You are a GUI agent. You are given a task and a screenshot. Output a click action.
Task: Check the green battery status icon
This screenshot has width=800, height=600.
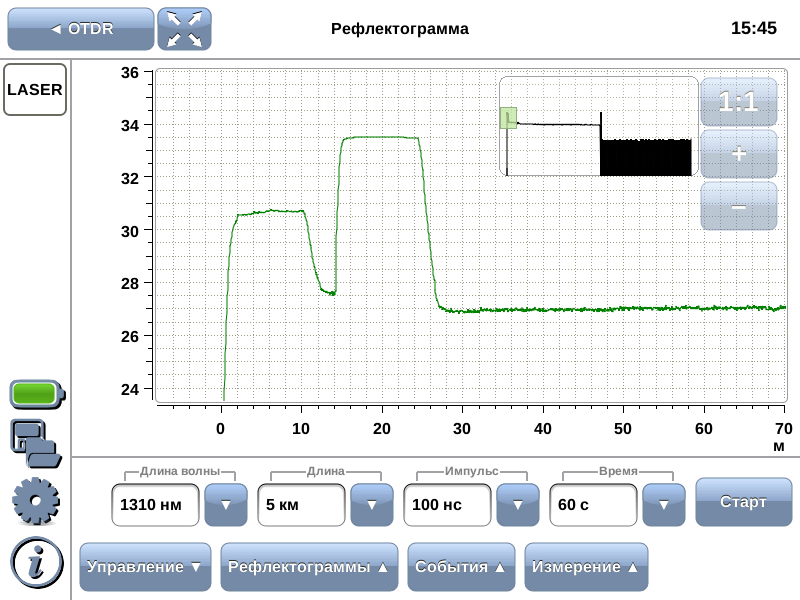[37, 394]
